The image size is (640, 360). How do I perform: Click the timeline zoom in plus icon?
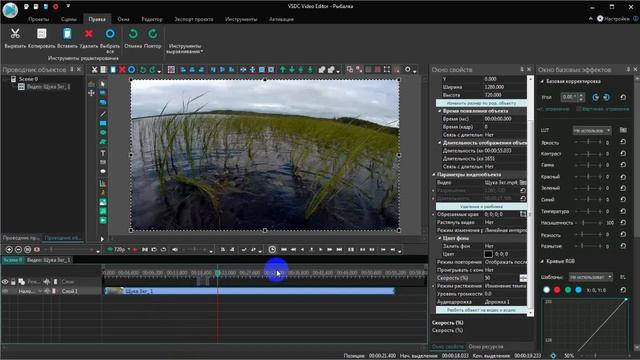point(9,249)
